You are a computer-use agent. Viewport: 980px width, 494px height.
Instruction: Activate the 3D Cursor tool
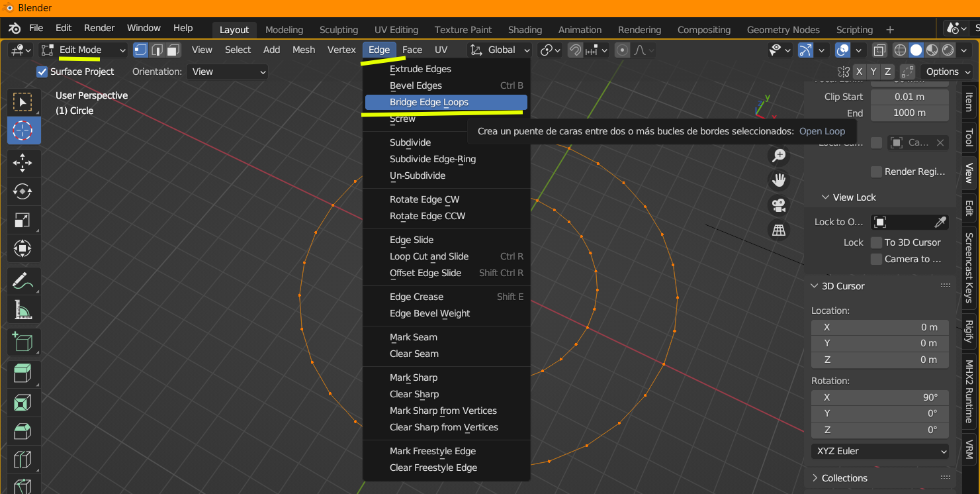click(x=22, y=130)
